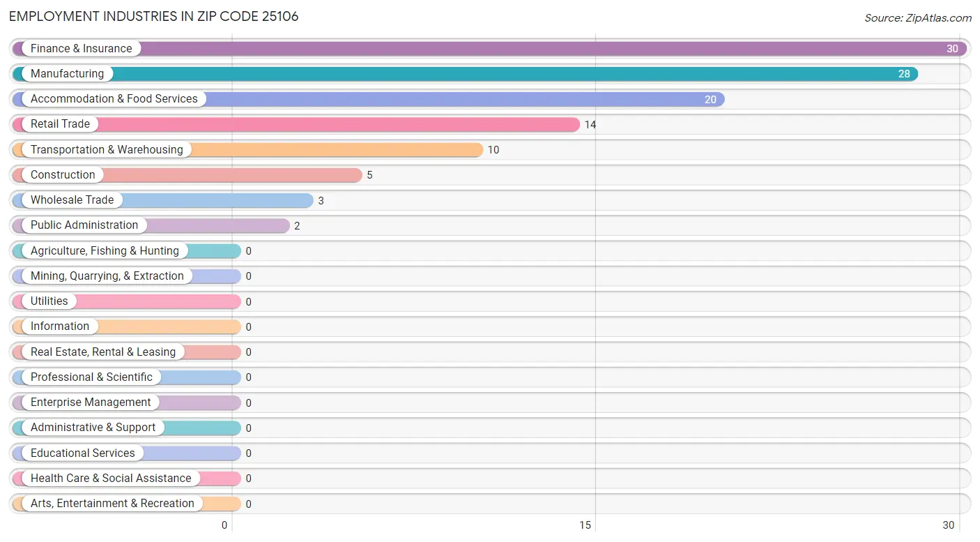Select the Enterprise Management label
The image size is (980, 542).
(x=91, y=402)
